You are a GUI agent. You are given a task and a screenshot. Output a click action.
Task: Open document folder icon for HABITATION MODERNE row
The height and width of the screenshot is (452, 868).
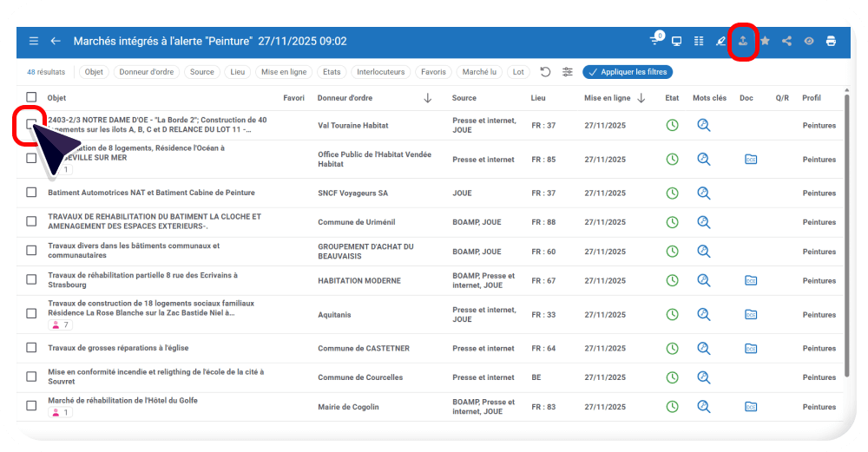coord(751,280)
